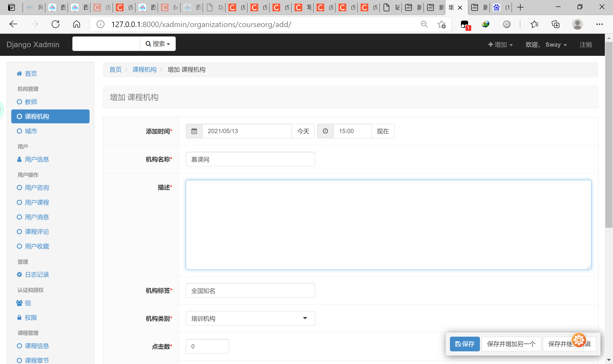Click the browser address bar URL
The height and width of the screenshot is (364, 613).
[201, 24]
